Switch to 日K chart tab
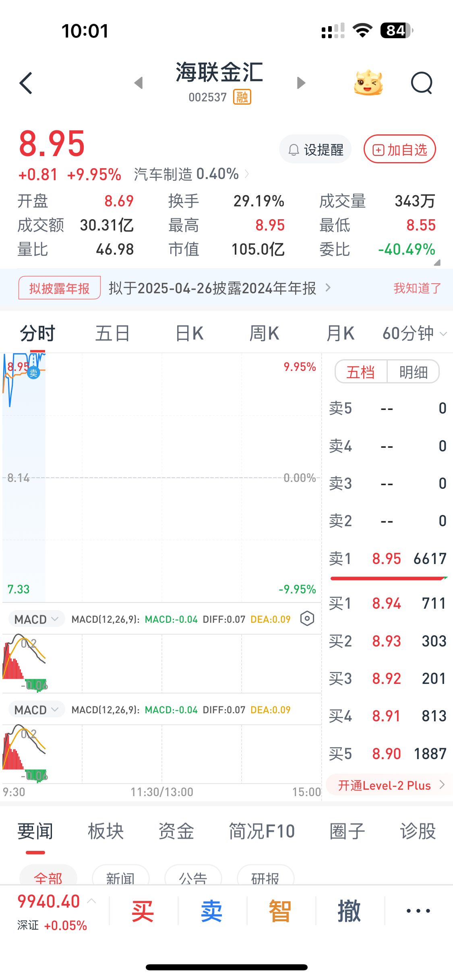453x980 pixels. 190,334
